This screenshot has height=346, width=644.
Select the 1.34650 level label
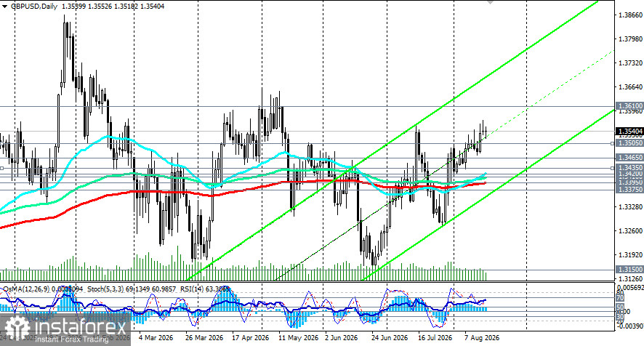click(629, 158)
